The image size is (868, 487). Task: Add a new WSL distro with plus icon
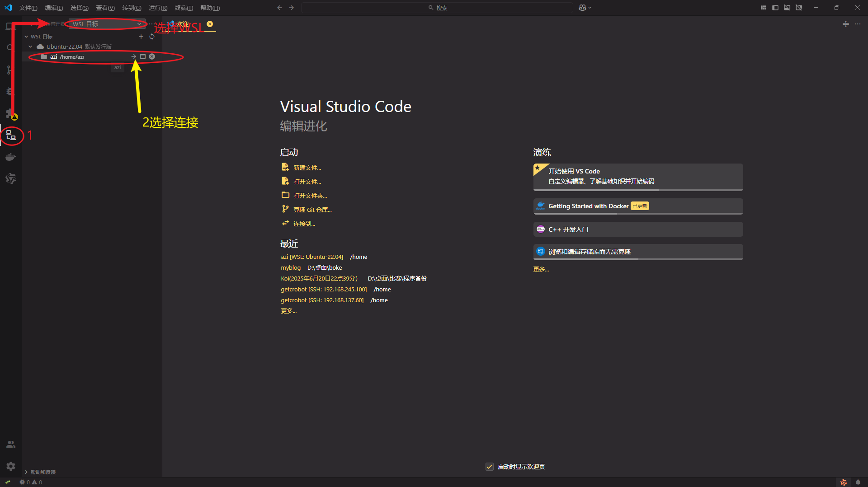coord(141,37)
